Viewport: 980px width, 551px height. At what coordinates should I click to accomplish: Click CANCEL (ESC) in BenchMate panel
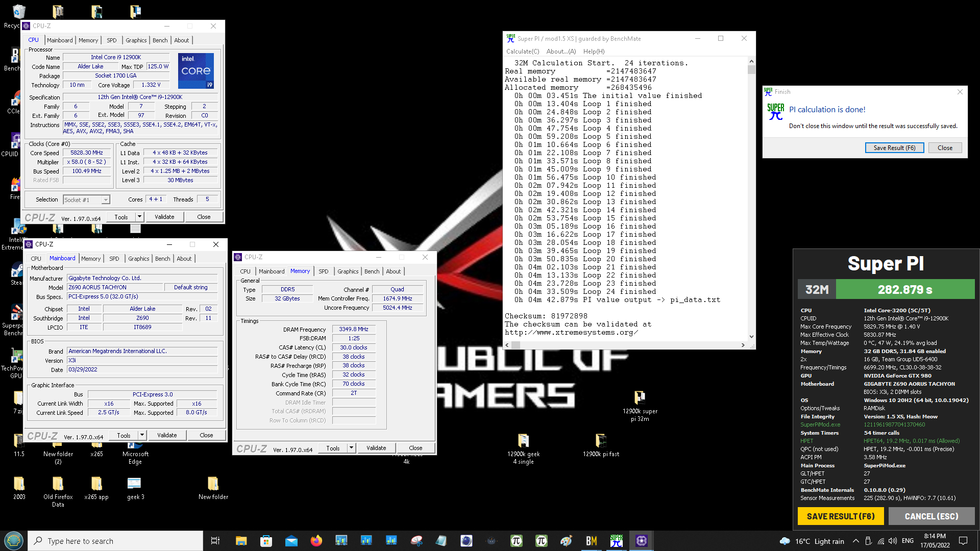pos(932,516)
